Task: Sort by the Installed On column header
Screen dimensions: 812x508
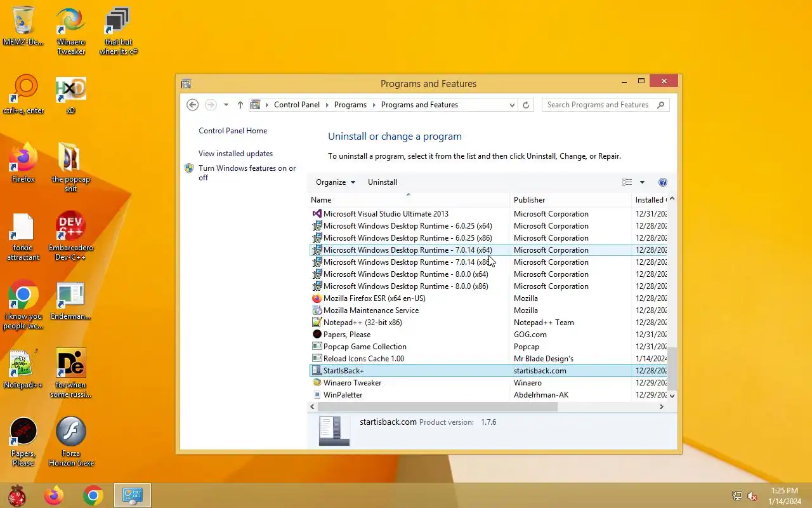Action: pos(650,199)
